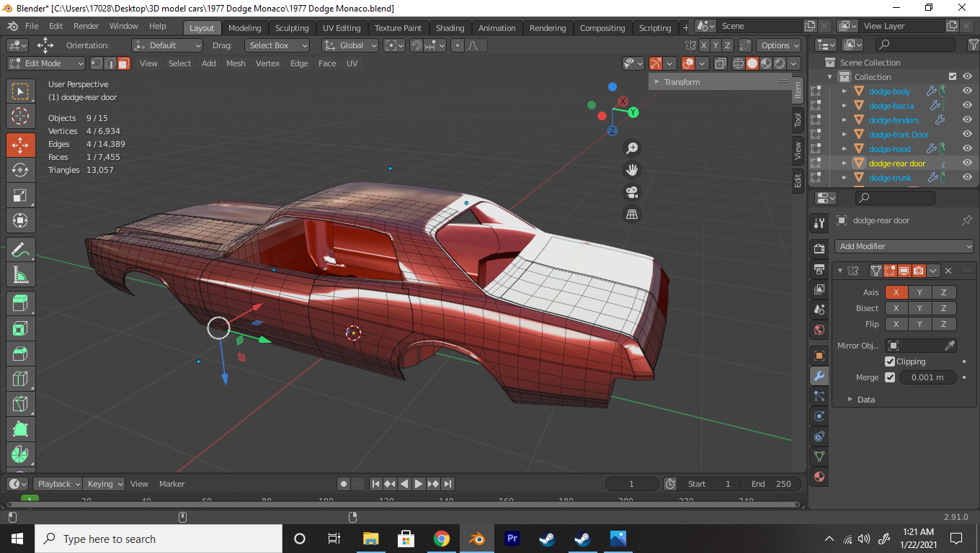Select the Knife tool
This screenshot has height=553, width=980.
coord(20,405)
